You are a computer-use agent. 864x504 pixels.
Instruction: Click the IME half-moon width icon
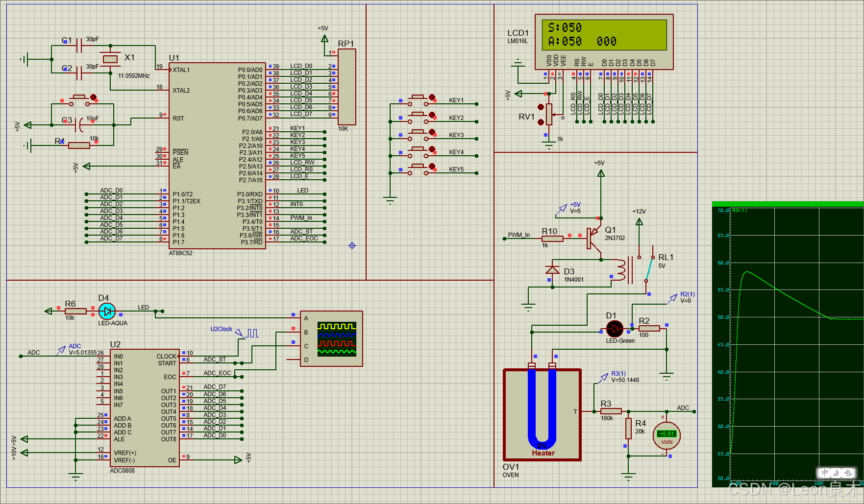[x=836, y=473]
